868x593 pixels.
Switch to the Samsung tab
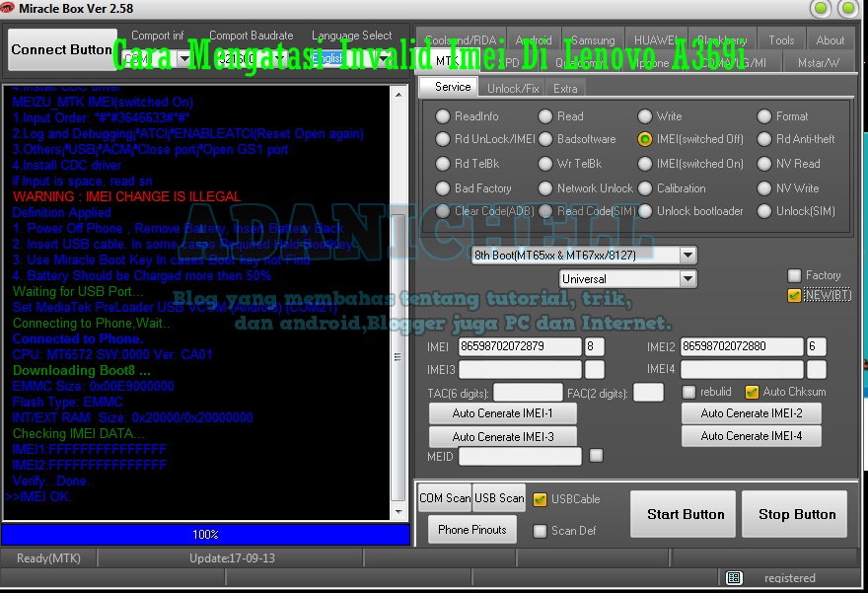click(593, 39)
